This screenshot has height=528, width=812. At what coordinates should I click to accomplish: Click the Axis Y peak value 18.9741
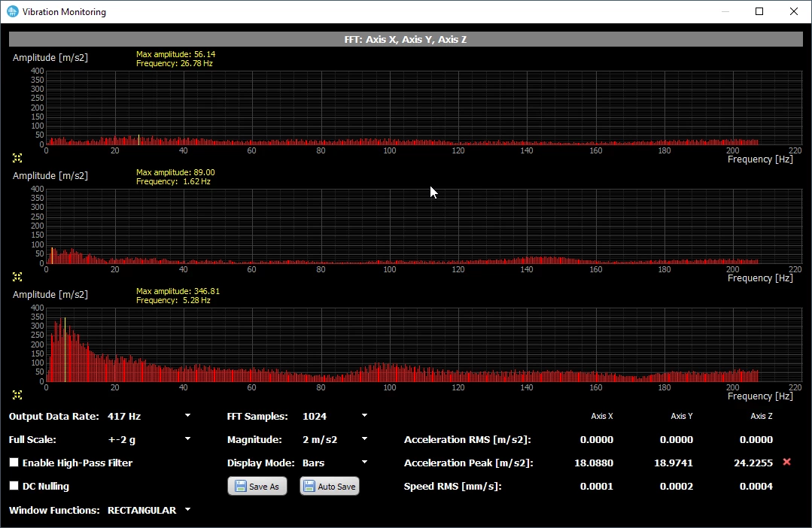(674, 463)
